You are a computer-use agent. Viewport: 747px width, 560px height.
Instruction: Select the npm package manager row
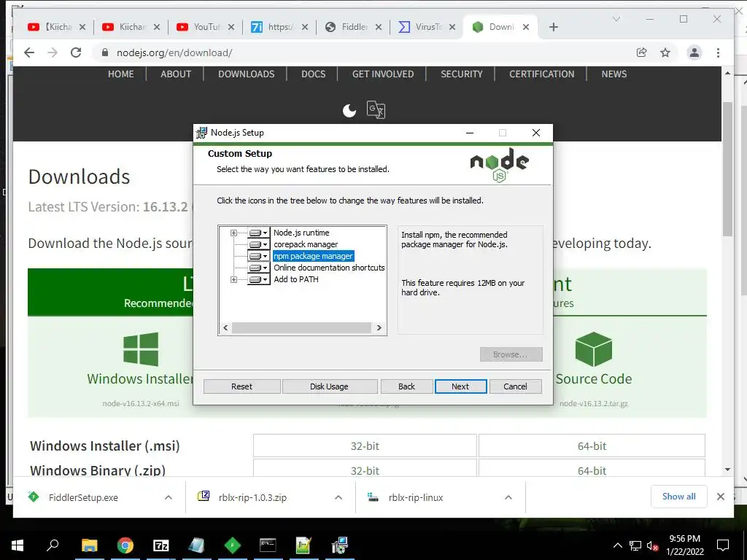pos(313,256)
